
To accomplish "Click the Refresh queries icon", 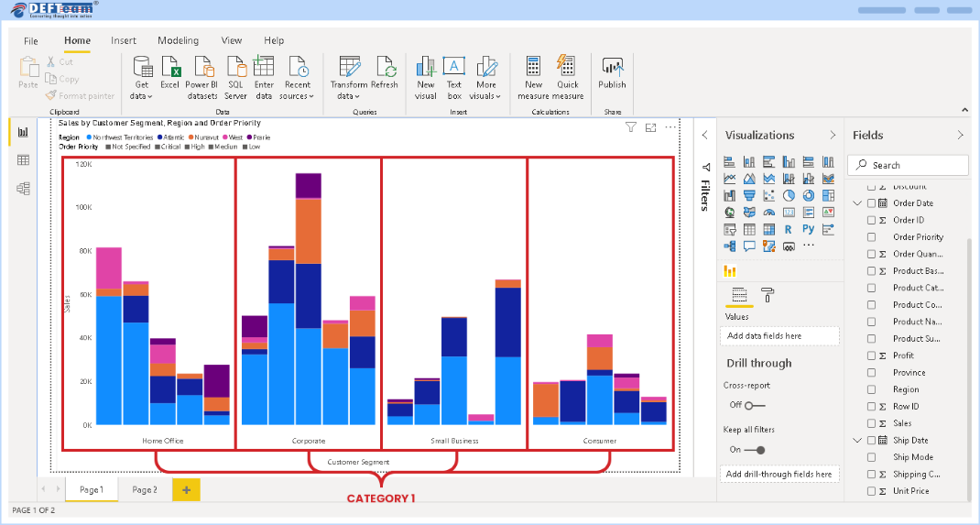I will click(x=385, y=67).
